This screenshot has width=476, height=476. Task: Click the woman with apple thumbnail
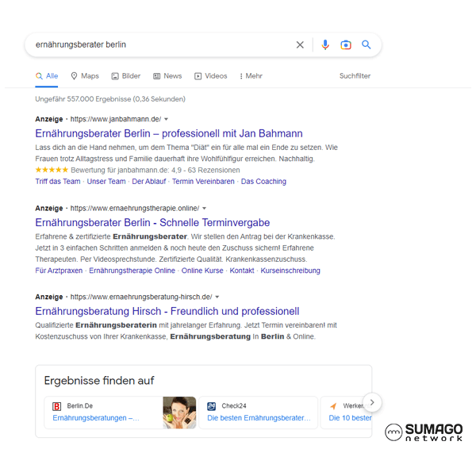[179, 413]
